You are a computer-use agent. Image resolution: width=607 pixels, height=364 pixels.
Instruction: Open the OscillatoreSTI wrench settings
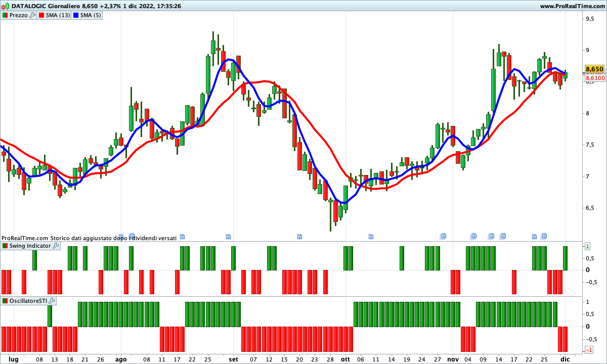coord(52,301)
